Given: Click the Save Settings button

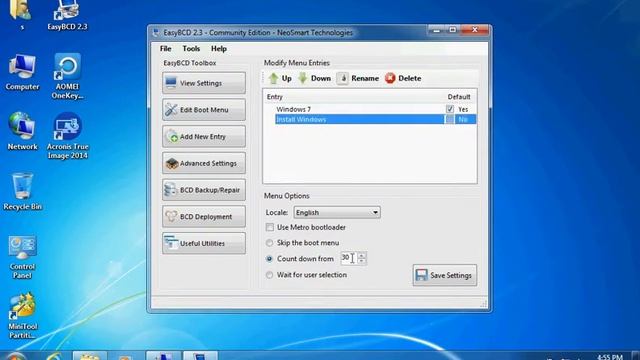Looking at the screenshot, I should (x=444, y=275).
